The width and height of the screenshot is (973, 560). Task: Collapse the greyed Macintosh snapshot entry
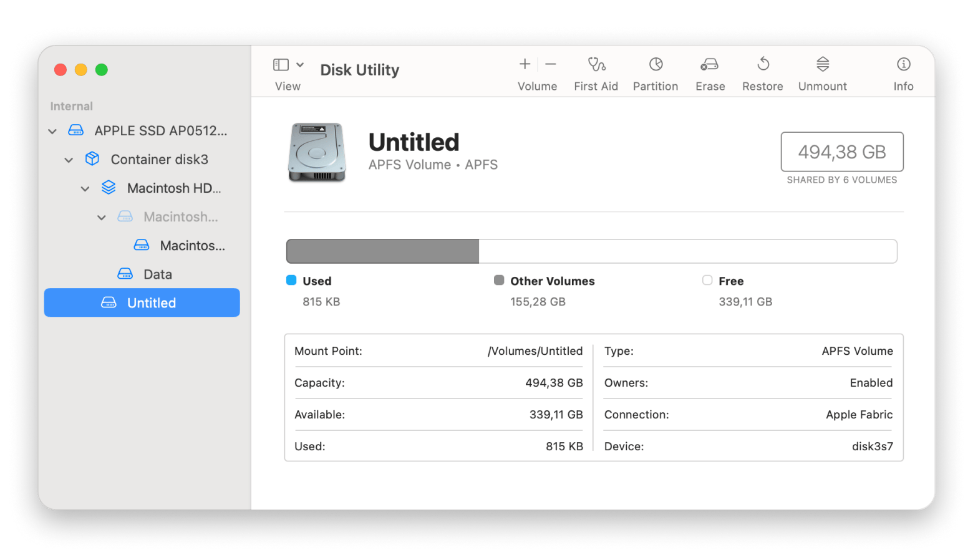coord(102,217)
